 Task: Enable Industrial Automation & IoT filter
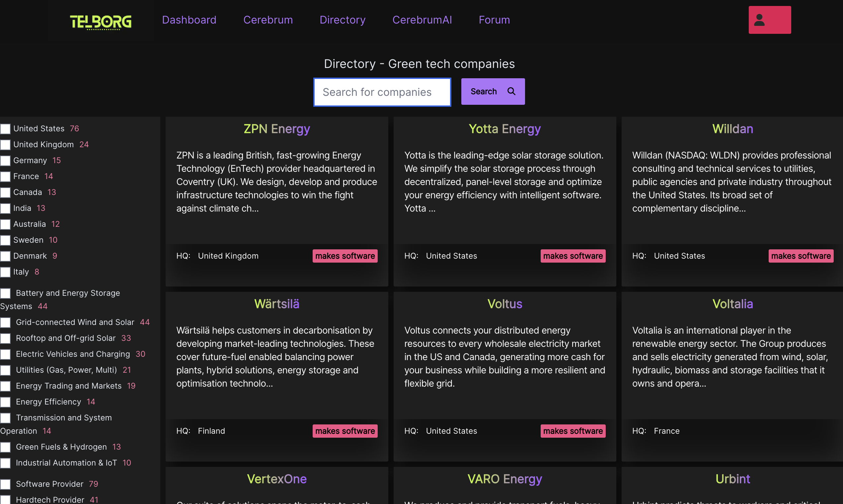5,463
